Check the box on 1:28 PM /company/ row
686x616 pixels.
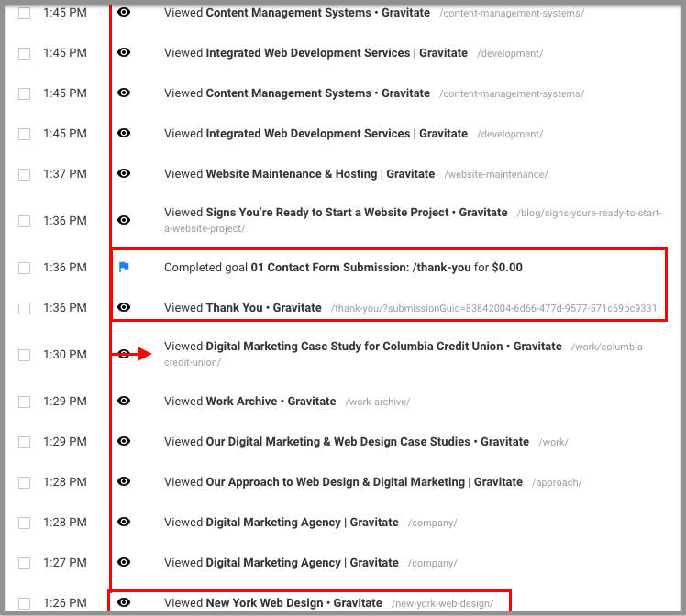pyautogui.click(x=24, y=522)
